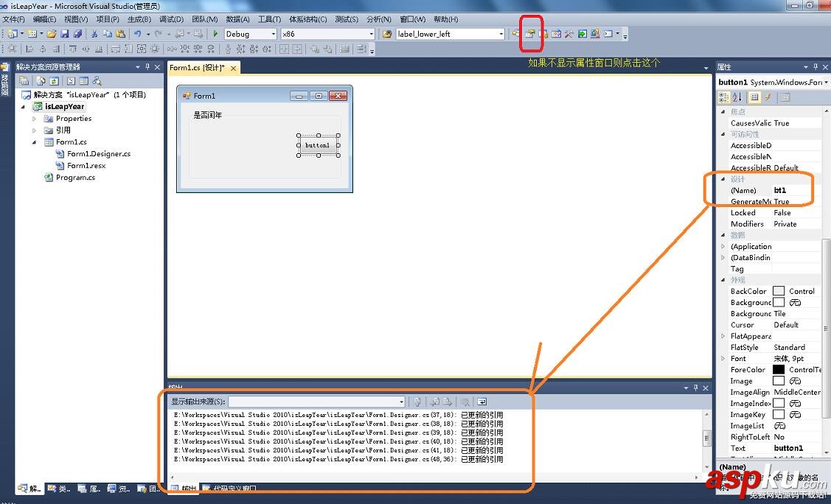Start debugging with the green play arrow
Viewport: 831px width, 504px height.
[215, 34]
